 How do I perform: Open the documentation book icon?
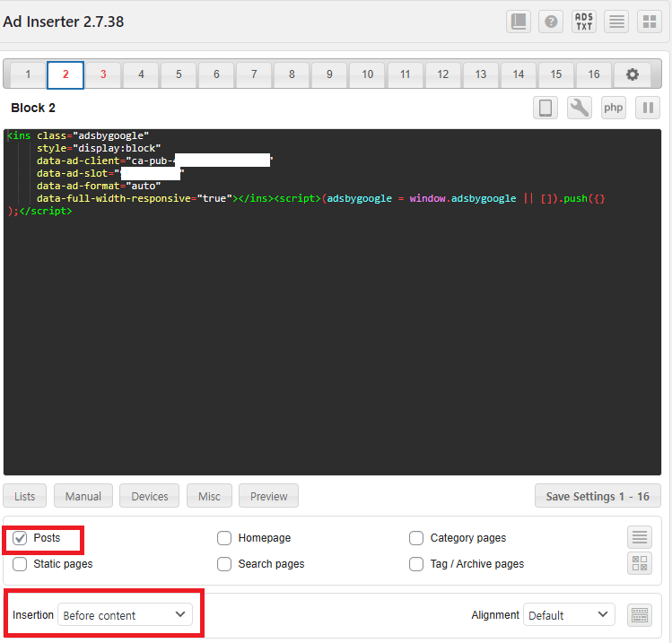pos(519,22)
